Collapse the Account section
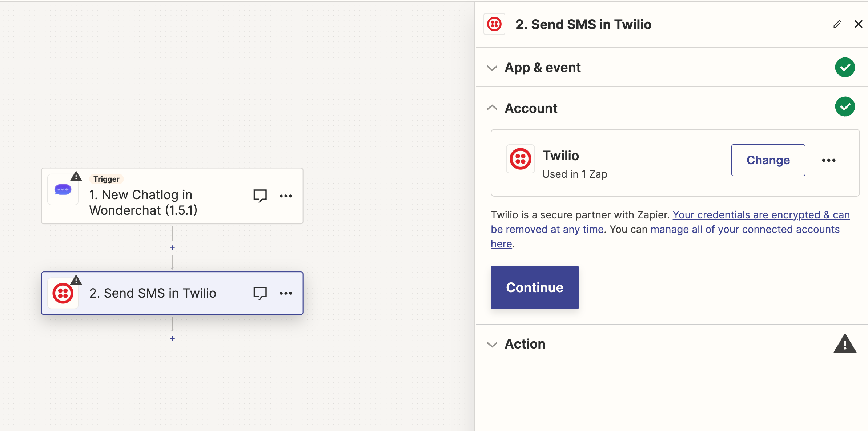The height and width of the screenshot is (431, 868). tap(492, 108)
